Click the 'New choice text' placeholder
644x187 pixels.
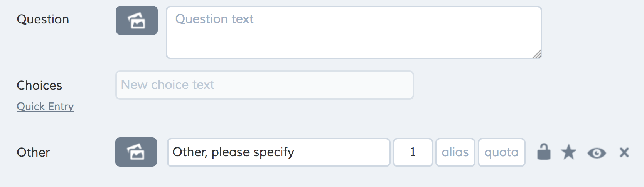[168, 85]
